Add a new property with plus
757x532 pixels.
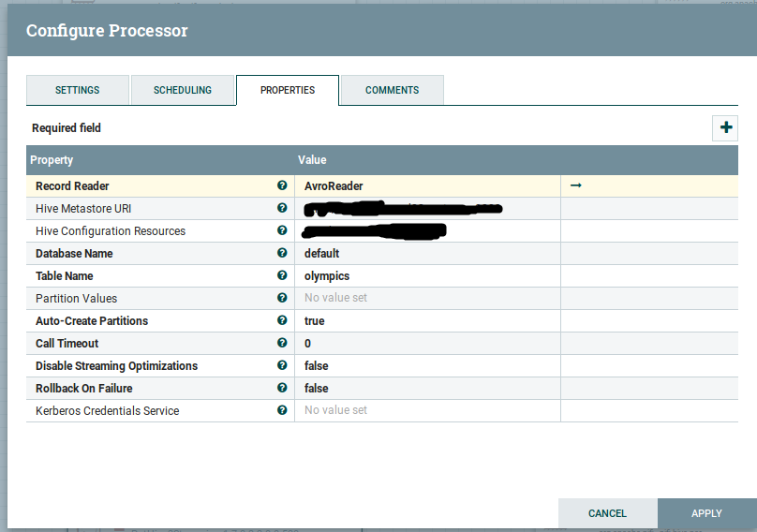pos(725,128)
